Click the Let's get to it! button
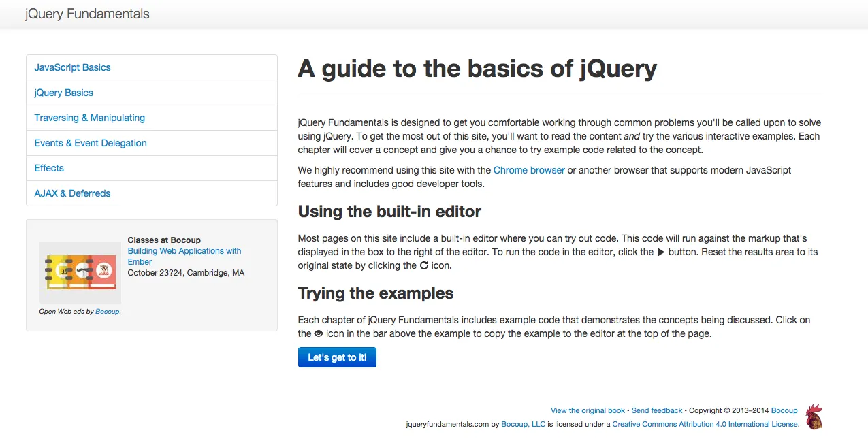Screen dimensions: 868x441 337,357
